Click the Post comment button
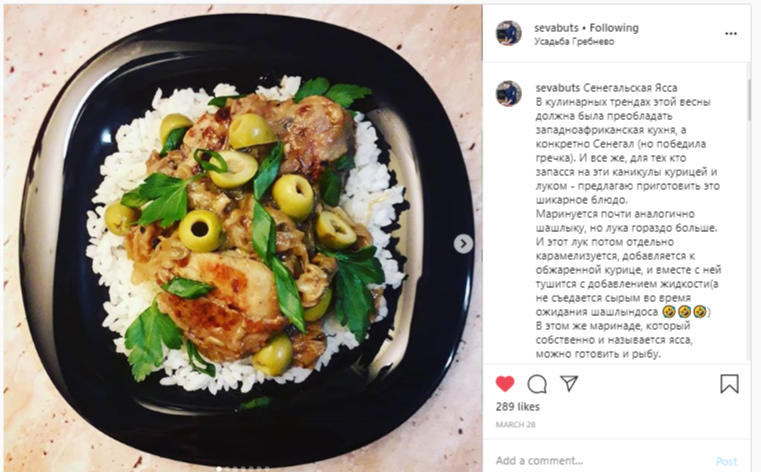This screenshot has height=472, width=761. coord(726,461)
